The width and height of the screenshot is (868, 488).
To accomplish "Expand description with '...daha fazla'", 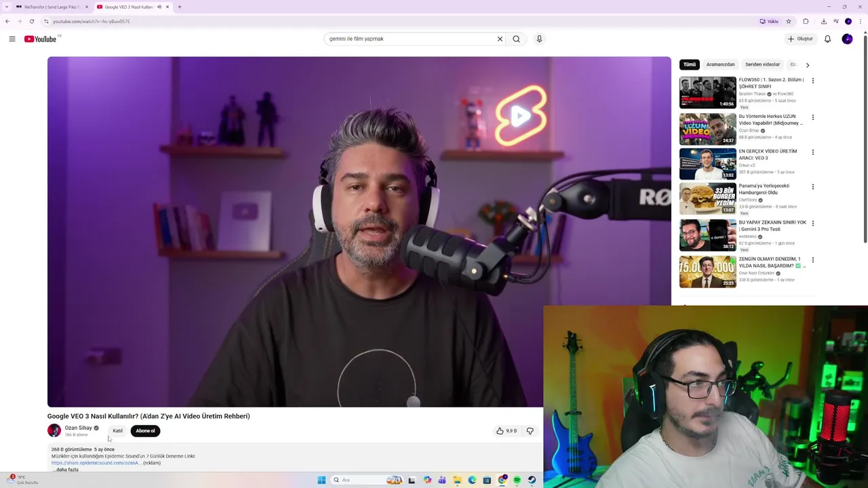I will click(65, 470).
